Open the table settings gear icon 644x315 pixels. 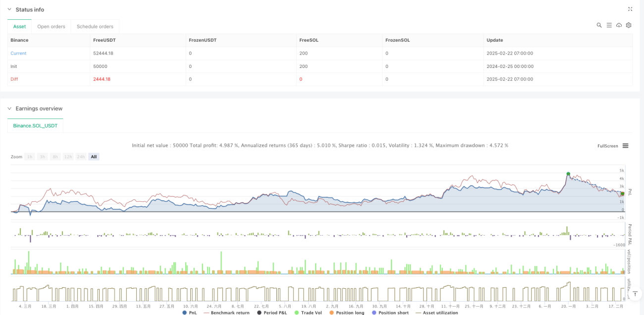[629, 25]
